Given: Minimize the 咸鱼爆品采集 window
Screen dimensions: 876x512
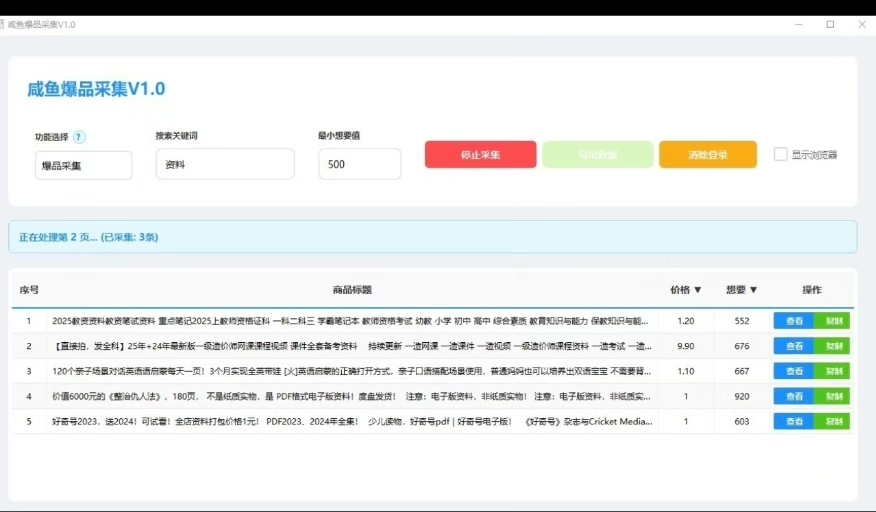Looking at the screenshot, I should [x=799, y=25].
